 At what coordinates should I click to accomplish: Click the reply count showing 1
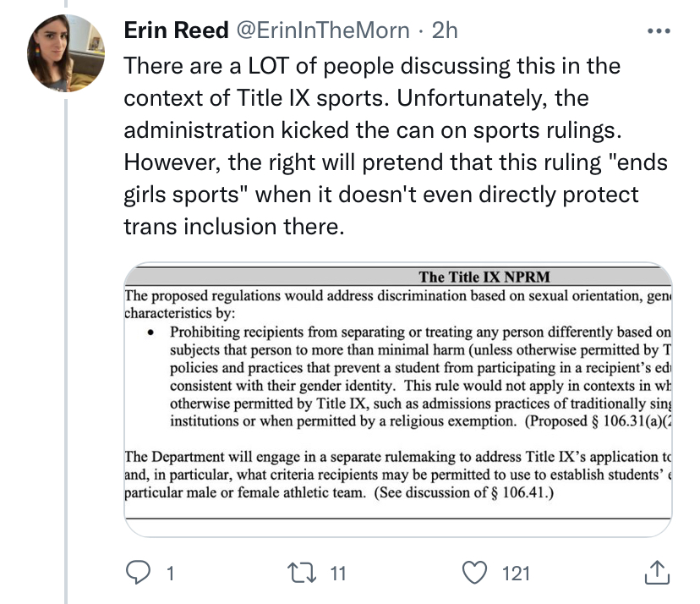[x=169, y=574]
